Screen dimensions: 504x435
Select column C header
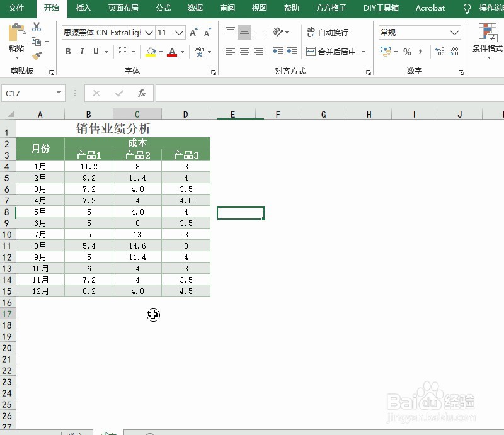[x=137, y=114]
